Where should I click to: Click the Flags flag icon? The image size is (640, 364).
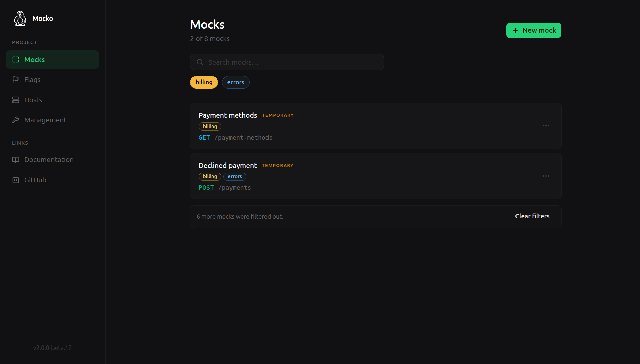coord(15,80)
